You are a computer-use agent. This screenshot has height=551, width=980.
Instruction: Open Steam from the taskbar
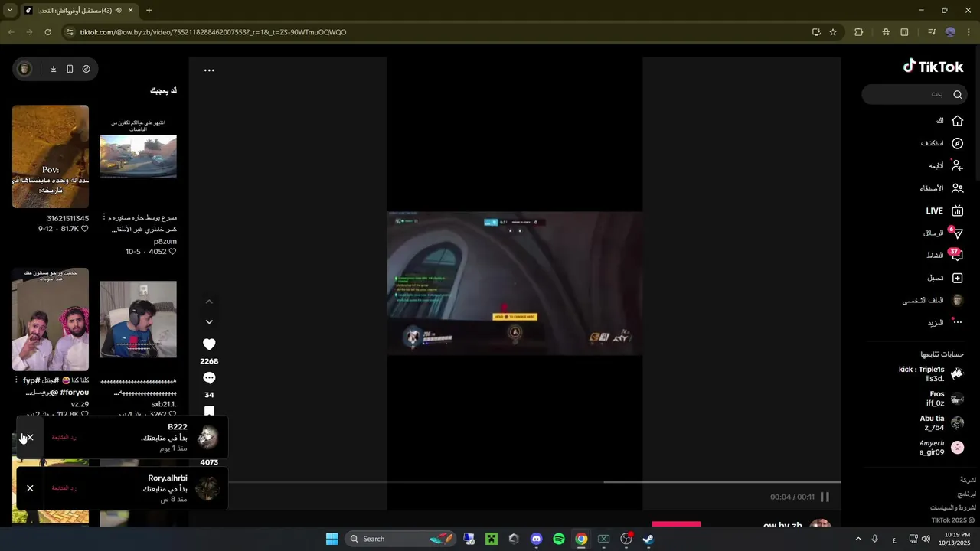[648, 539]
